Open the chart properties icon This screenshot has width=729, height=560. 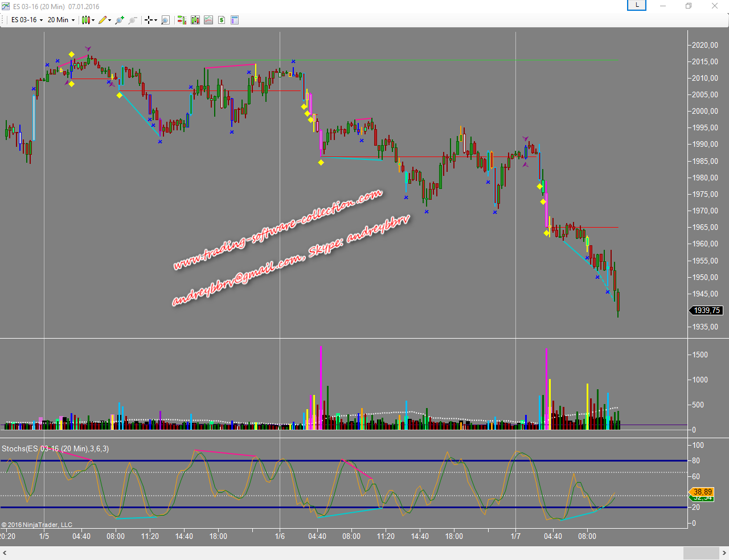(235, 20)
